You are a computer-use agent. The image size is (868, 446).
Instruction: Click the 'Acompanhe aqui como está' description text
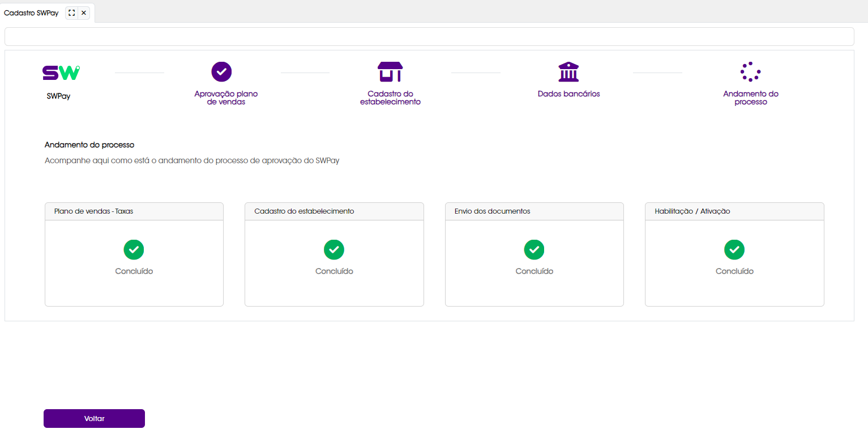coord(192,161)
